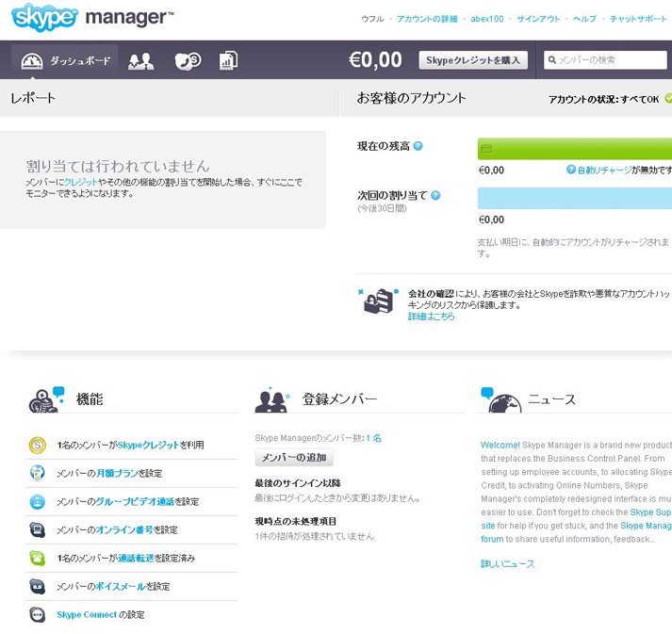Click the €0,00 balance in header
This screenshot has width=672, height=634.
375,60
